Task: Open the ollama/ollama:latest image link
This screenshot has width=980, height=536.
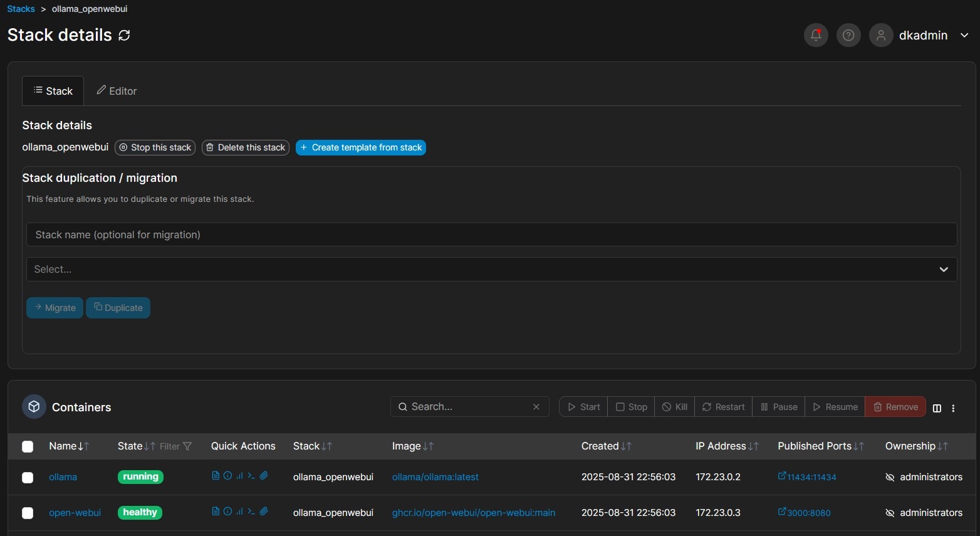Action: coord(435,477)
